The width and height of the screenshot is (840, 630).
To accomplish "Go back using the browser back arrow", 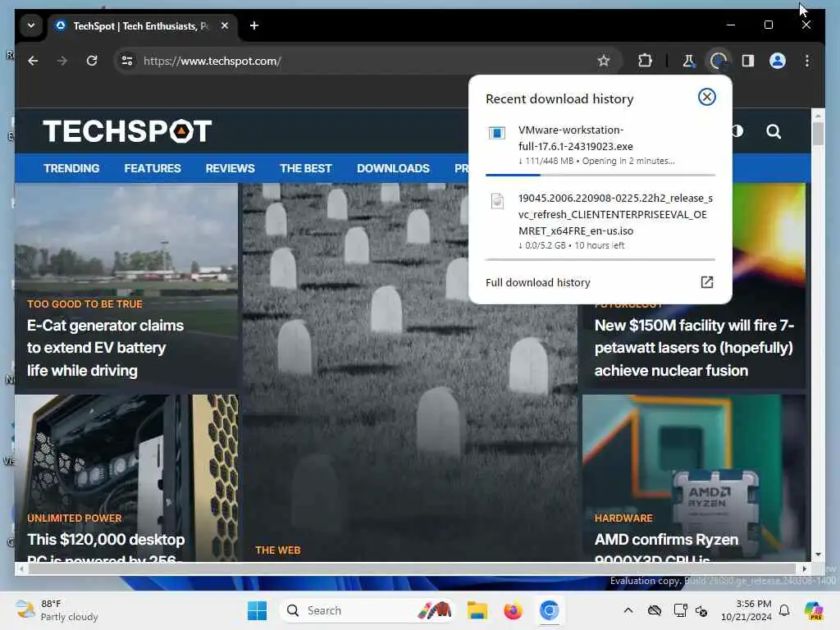I will pos(33,61).
